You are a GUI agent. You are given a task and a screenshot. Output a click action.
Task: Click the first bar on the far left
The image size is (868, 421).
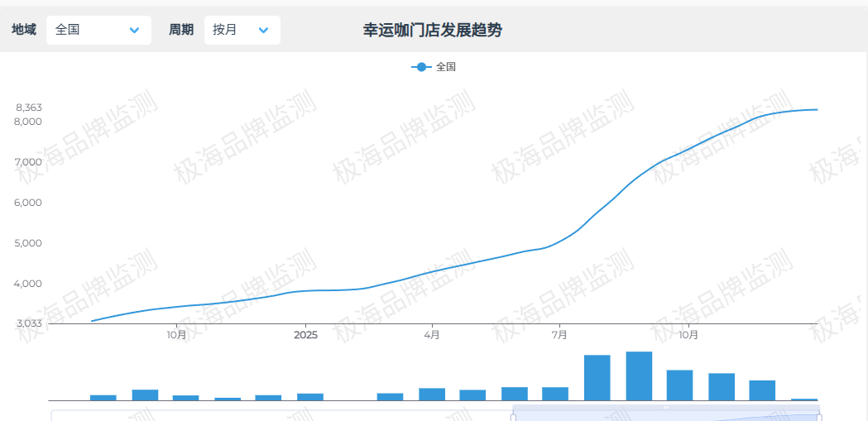click(103, 398)
